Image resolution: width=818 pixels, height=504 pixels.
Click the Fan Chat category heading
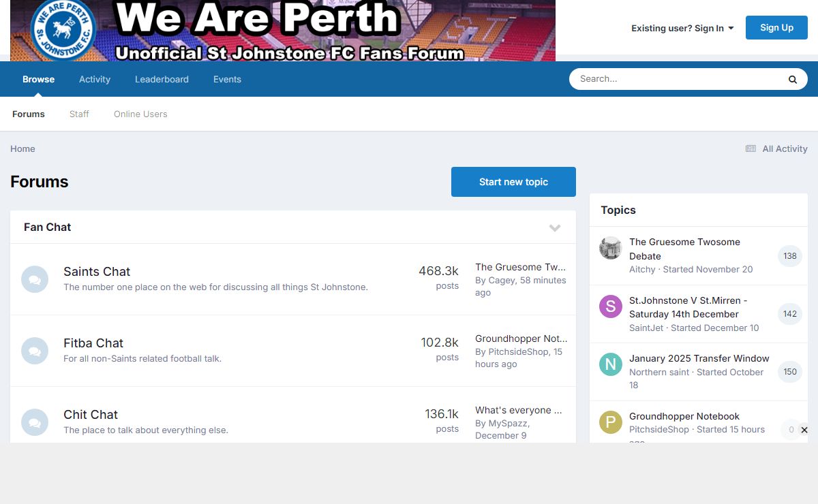[x=48, y=227]
